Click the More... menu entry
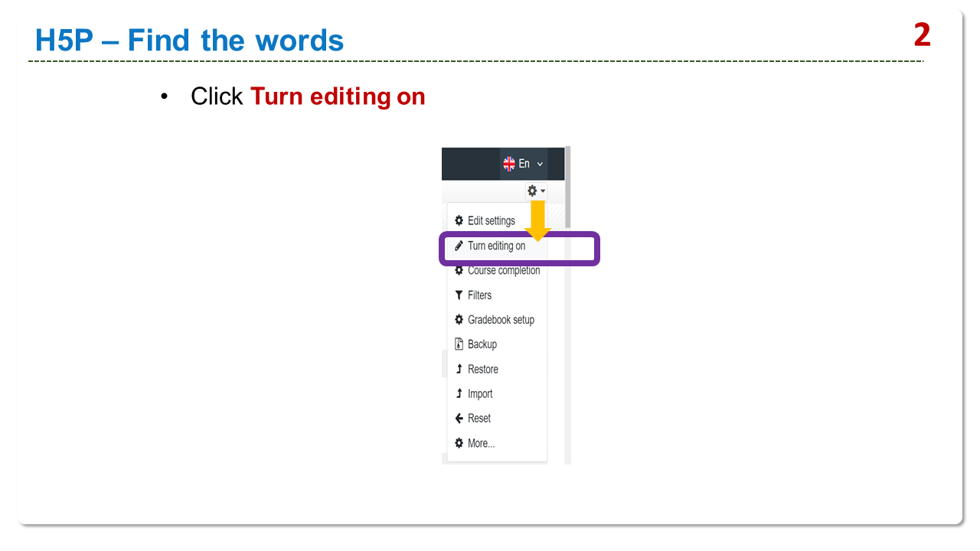The width and height of the screenshot is (980, 551). 481,443
